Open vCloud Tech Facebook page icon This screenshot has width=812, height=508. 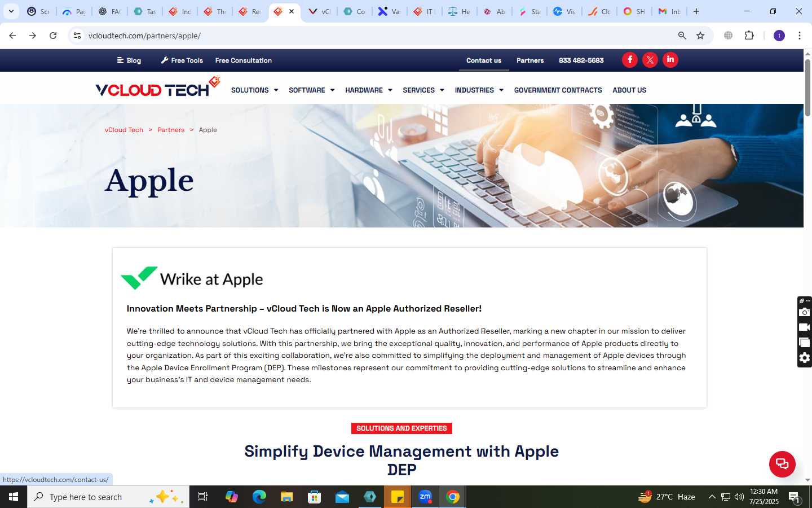[x=630, y=60]
